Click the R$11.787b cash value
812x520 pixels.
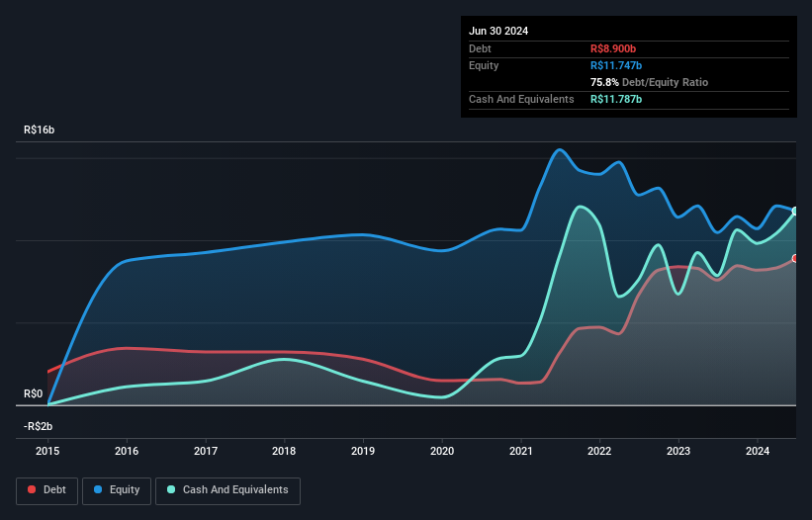[x=616, y=99]
